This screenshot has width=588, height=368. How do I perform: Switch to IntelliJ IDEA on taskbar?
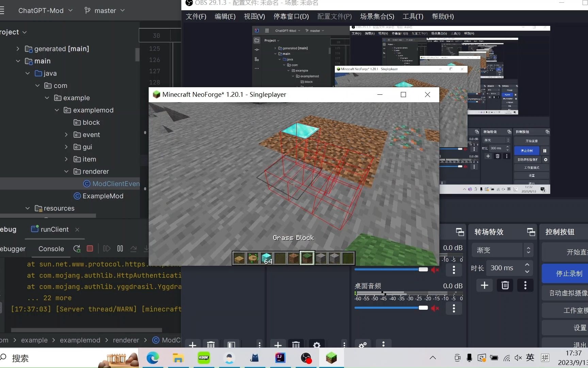click(280, 358)
